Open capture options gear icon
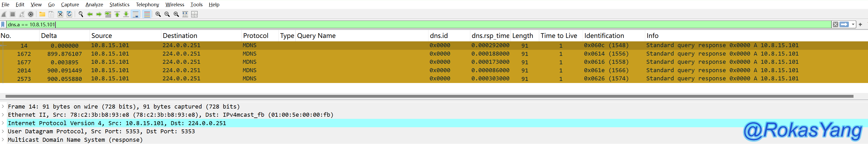868x147 pixels. (31, 14)
